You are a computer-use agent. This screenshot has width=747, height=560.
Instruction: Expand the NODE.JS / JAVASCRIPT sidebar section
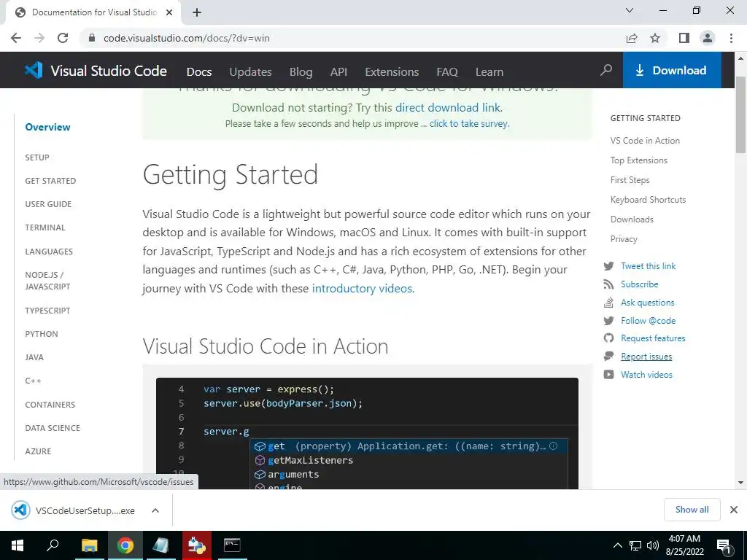click(x=47, y=281)
